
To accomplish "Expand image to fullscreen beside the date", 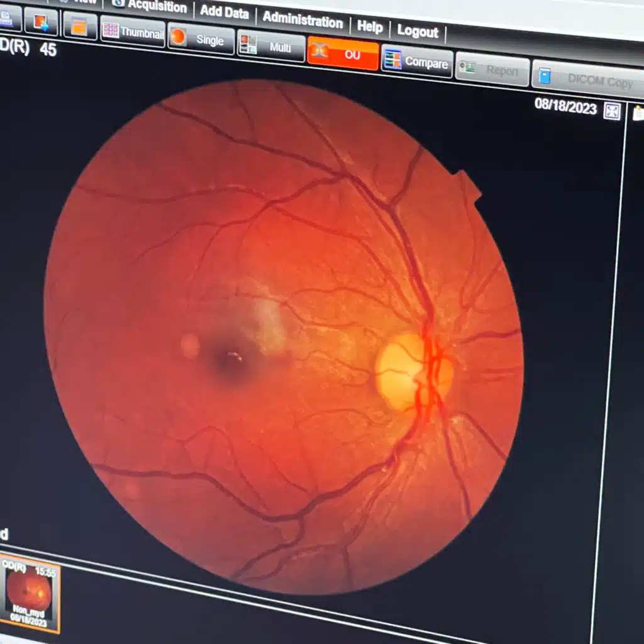I will (611, 111).
